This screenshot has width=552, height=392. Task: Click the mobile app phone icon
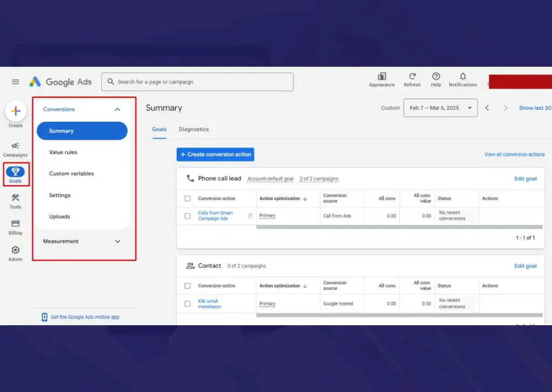point(44,317)
